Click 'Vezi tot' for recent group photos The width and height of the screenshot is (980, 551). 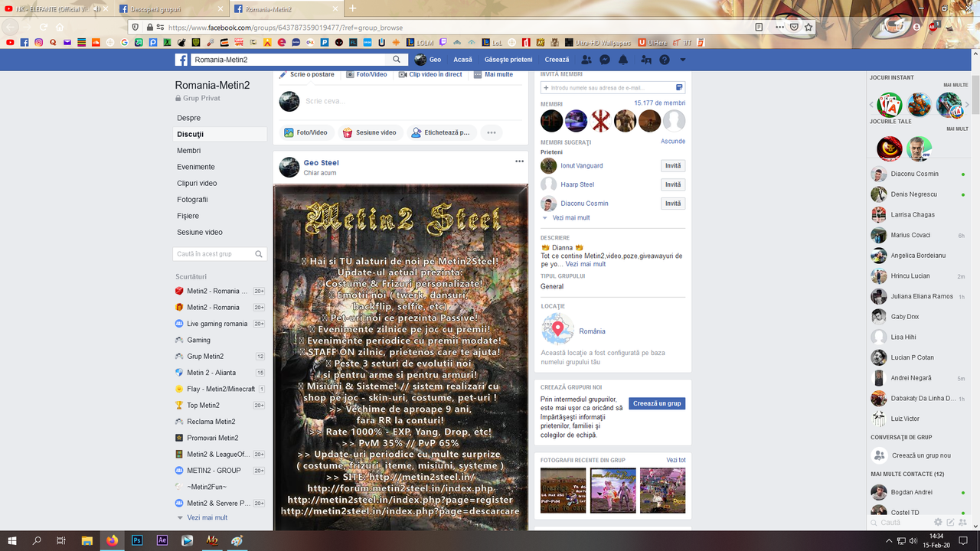tap(676, 460)
